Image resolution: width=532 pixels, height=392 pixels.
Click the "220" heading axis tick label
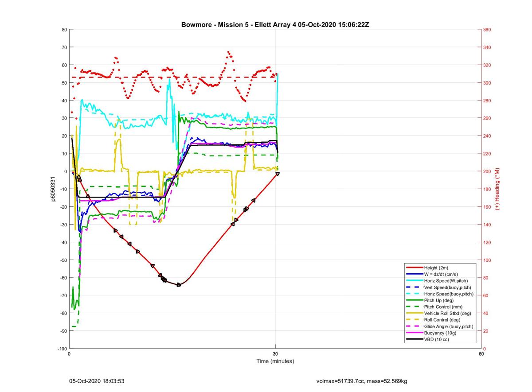[x=487, y=154]
